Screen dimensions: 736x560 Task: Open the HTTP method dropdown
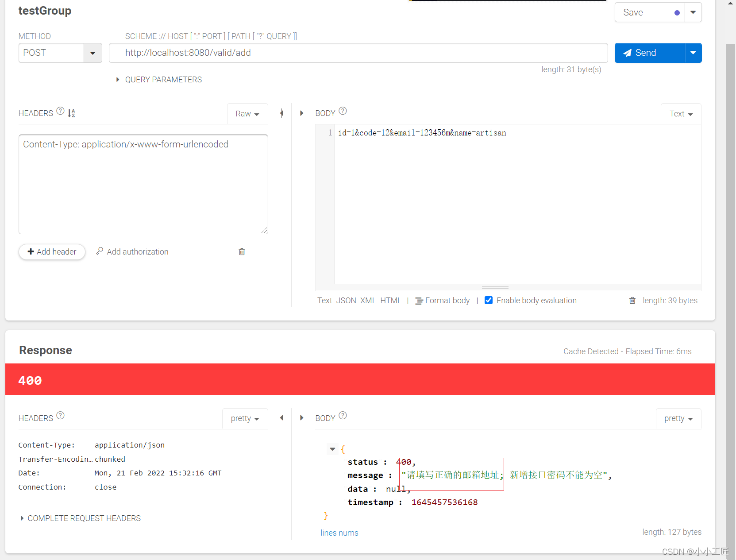click(92, 53)
